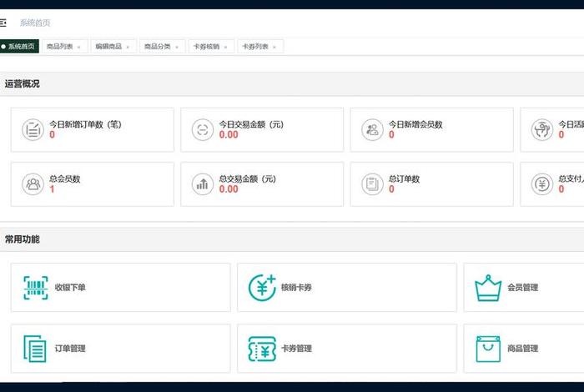Close the 编辑商品 tab
This screenshot has height=392, width=584.
(128, 48)
